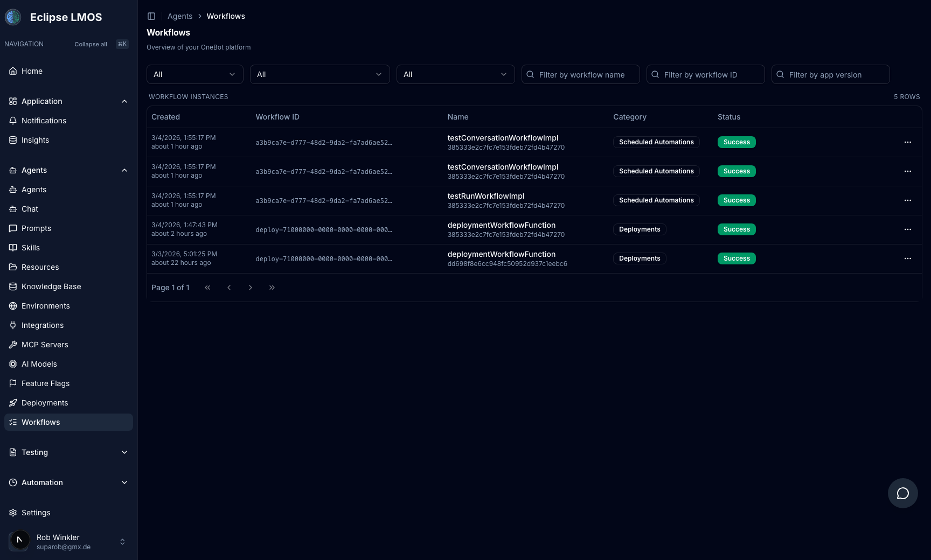
Task: Click testRunWorkflowImpl workflow name
Action: [486, 196]
